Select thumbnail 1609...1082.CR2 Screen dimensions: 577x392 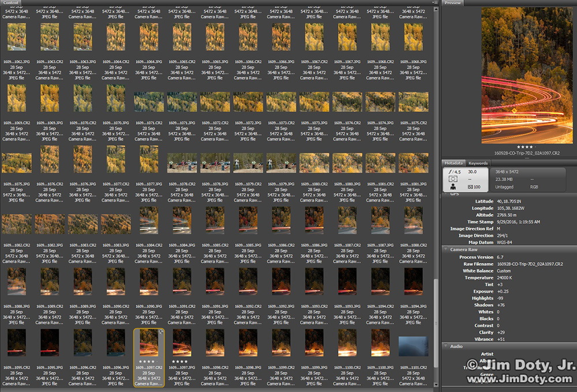point(17,224)
